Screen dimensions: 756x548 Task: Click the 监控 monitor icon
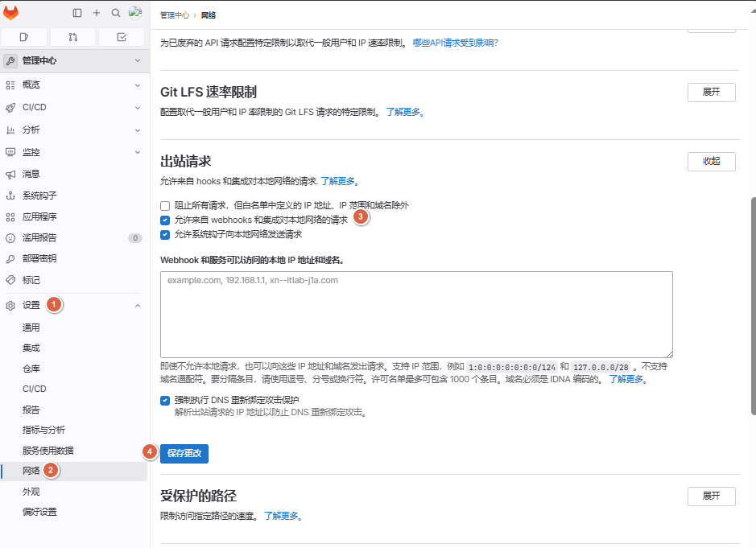coord(10,152)
